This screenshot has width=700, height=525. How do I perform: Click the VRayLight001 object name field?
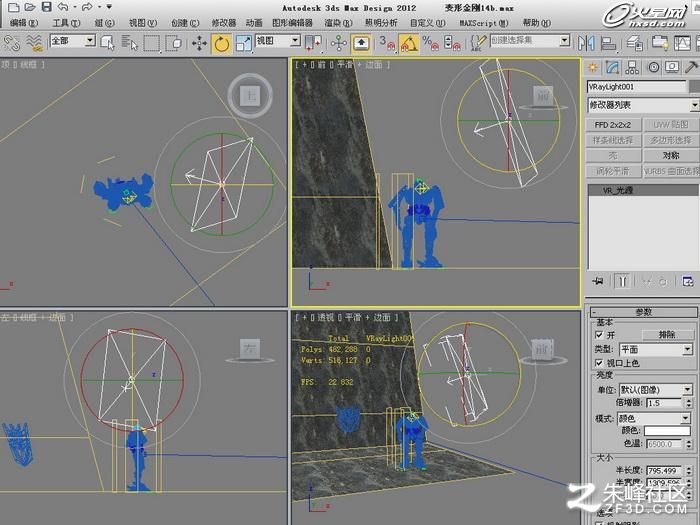[x=636, y=87]
